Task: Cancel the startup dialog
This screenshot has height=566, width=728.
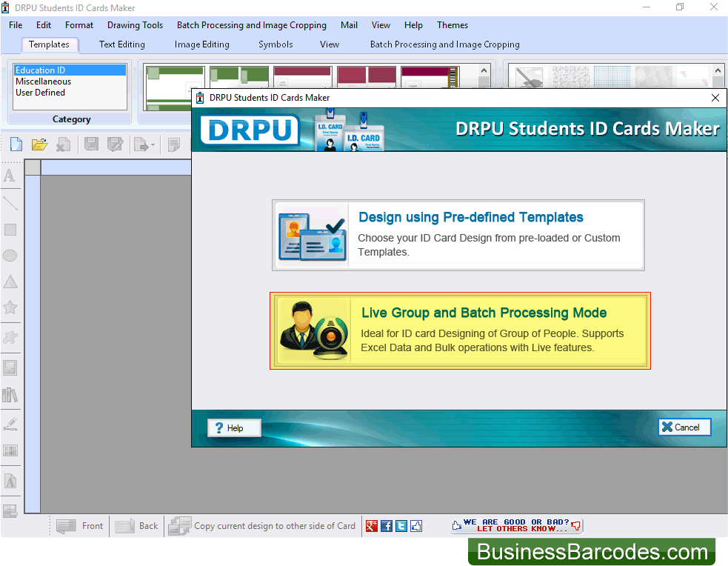Action: (684, 427)
